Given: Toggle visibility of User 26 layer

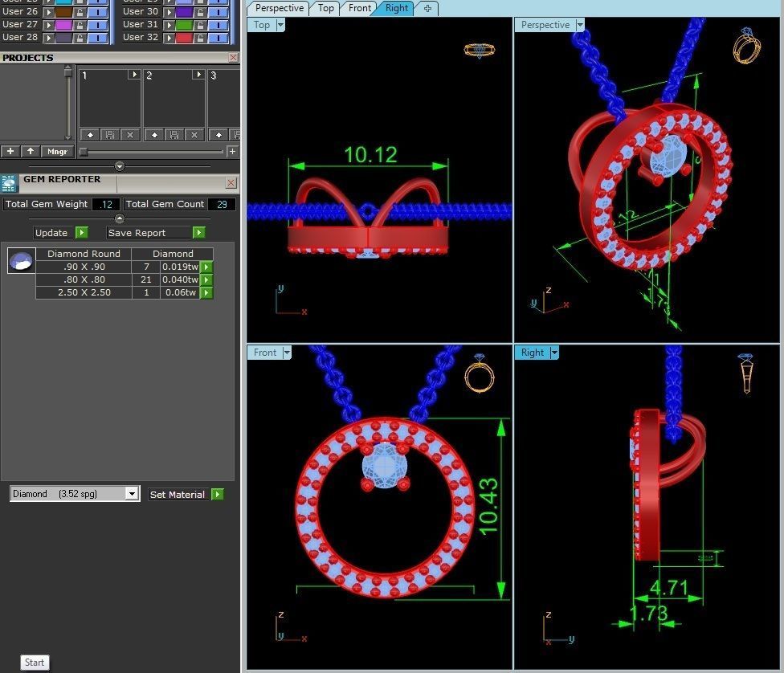Looking at the screenshot, I should (x=98, y=11).
